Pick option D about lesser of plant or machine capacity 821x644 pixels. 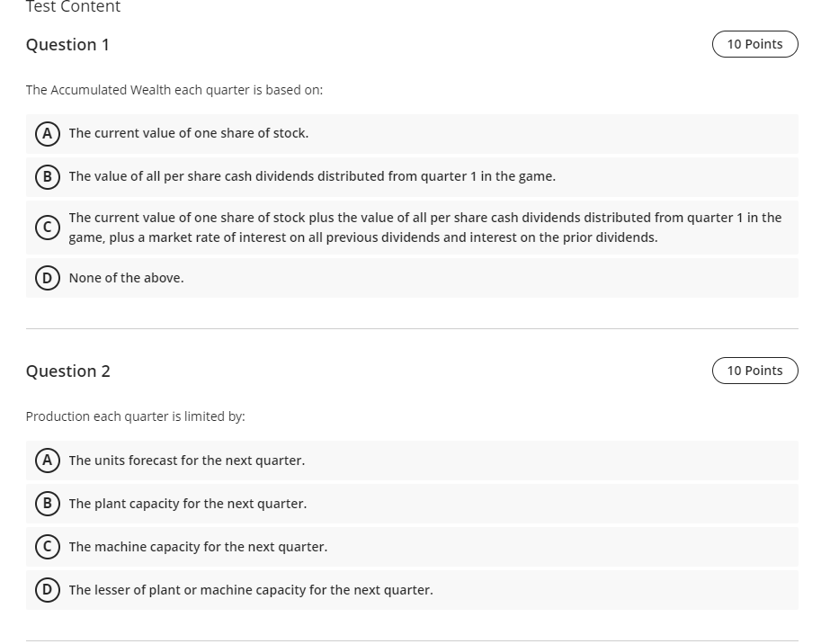[x=250, y=589]
